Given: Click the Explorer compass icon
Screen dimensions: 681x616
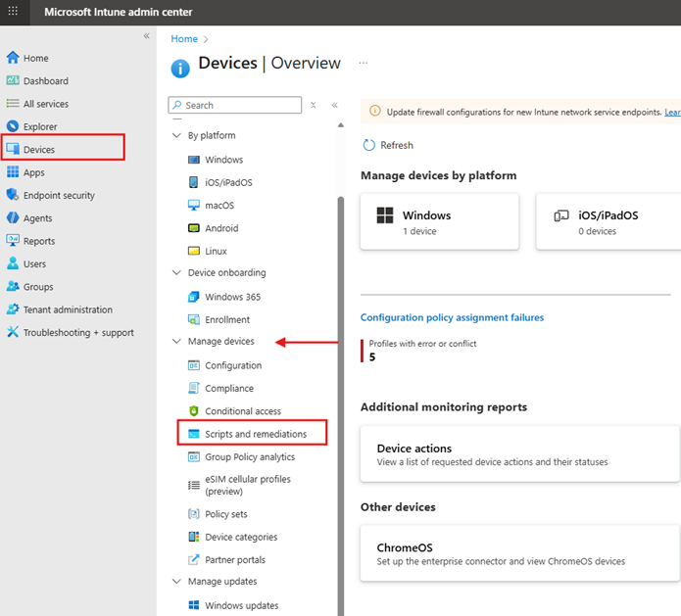Looking at the screenshot, I should [x=13, y=126].
